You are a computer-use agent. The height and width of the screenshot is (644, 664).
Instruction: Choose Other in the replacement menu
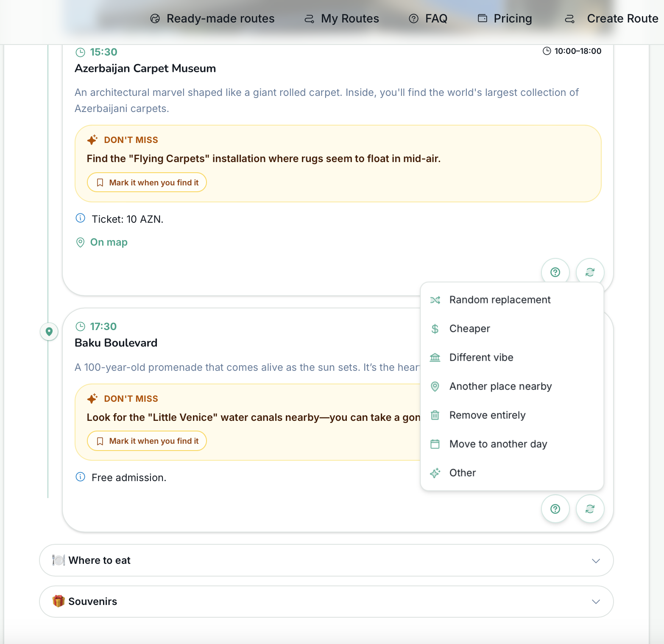click(x=512, y=473)
